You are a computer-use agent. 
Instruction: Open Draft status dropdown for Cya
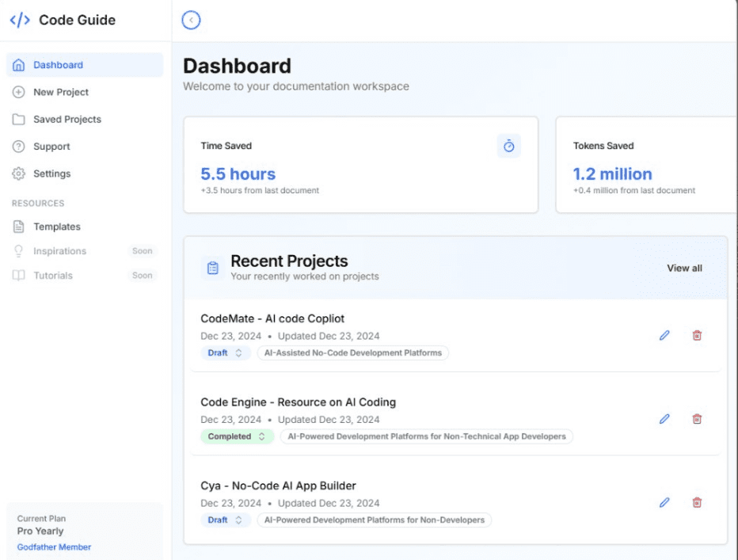pos(226,520)
